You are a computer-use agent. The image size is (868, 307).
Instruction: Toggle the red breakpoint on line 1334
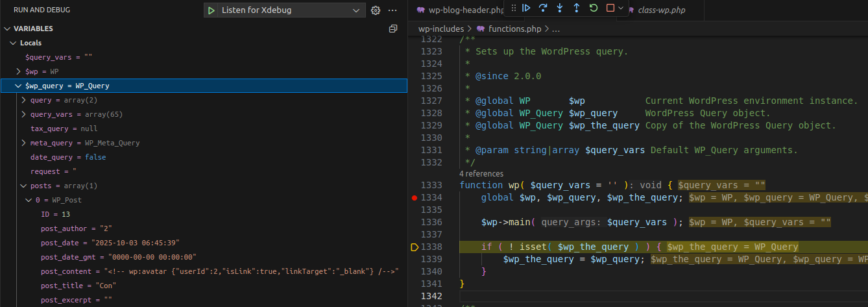(x=415, y=197)
